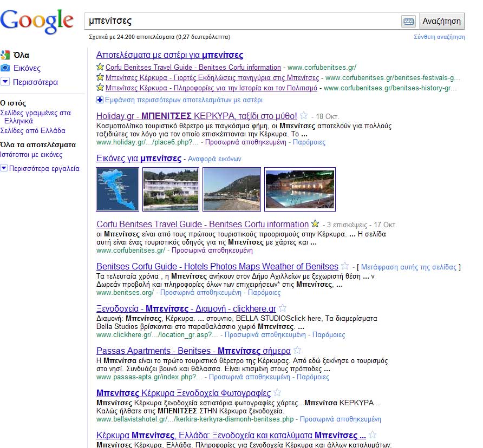
Task: Open the white hotel building thumbnail
Action: [x=171, y=189]
